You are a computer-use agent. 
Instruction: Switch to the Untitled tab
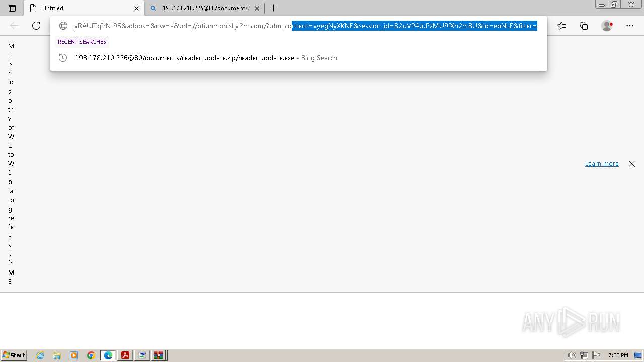coord(84,8)
